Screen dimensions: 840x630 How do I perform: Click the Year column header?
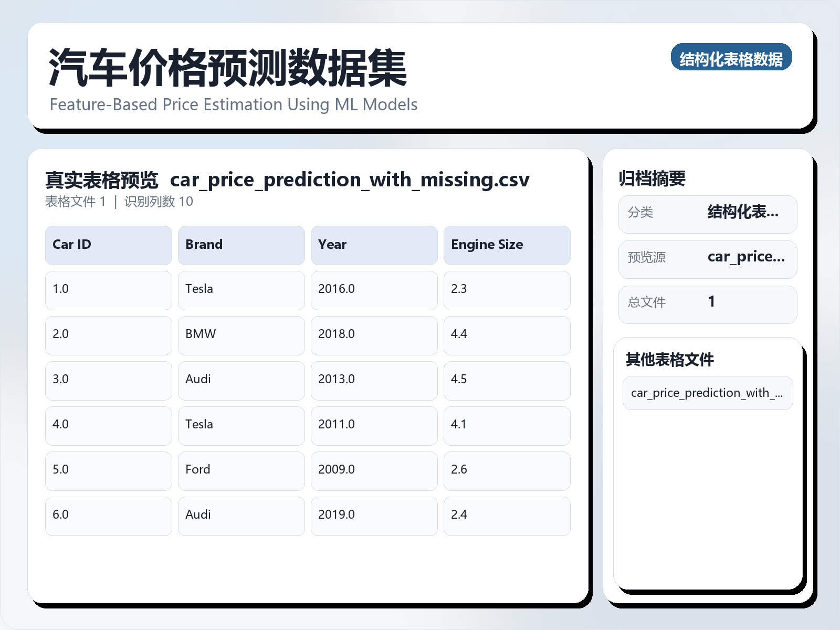pos(374,245)
